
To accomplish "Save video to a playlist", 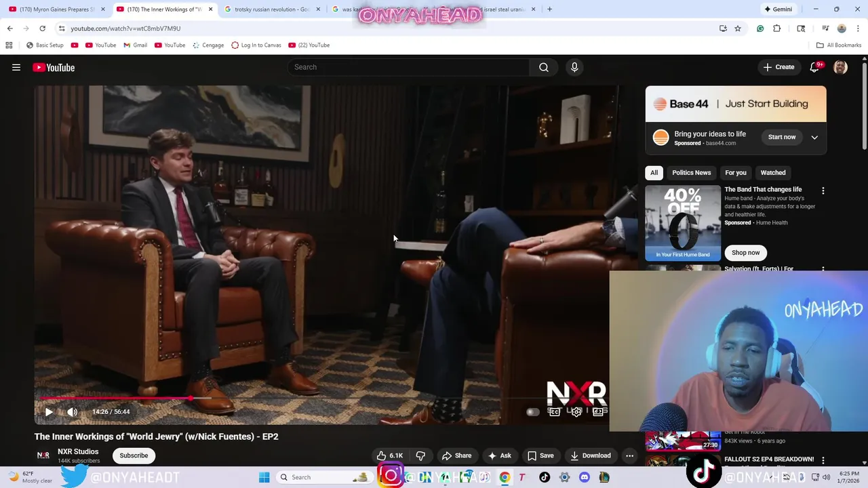I will (x=541, y=455).
